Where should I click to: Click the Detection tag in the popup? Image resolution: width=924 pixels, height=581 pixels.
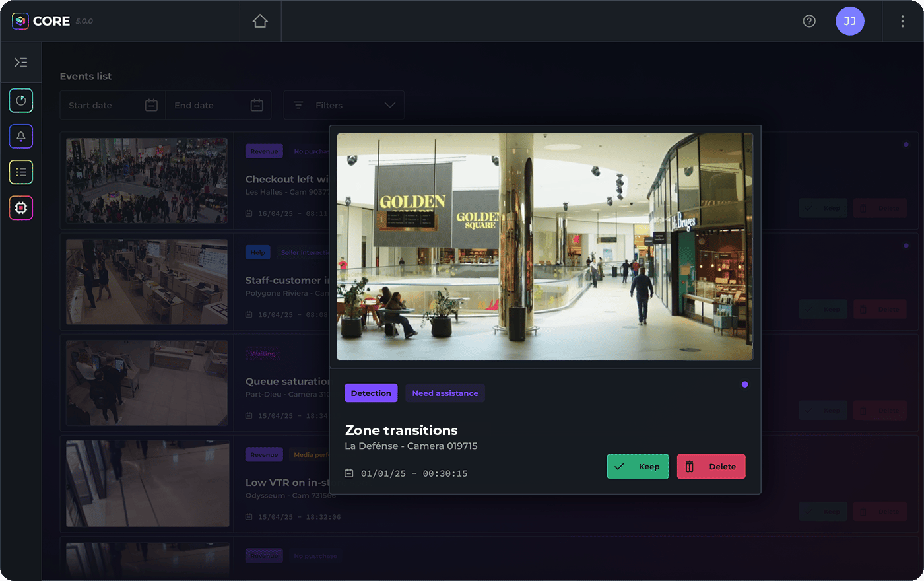[x=371, y=393]
